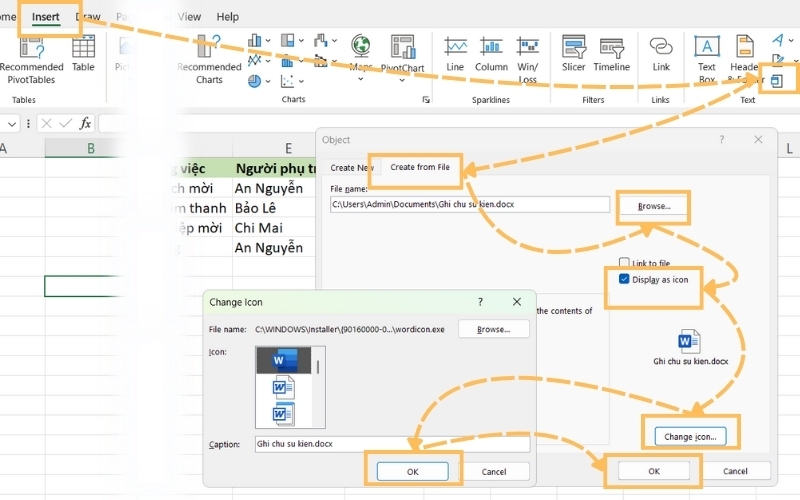Insert a Slicer filter
The width and height of the screenshot is (800, 500).
point(573,54)
